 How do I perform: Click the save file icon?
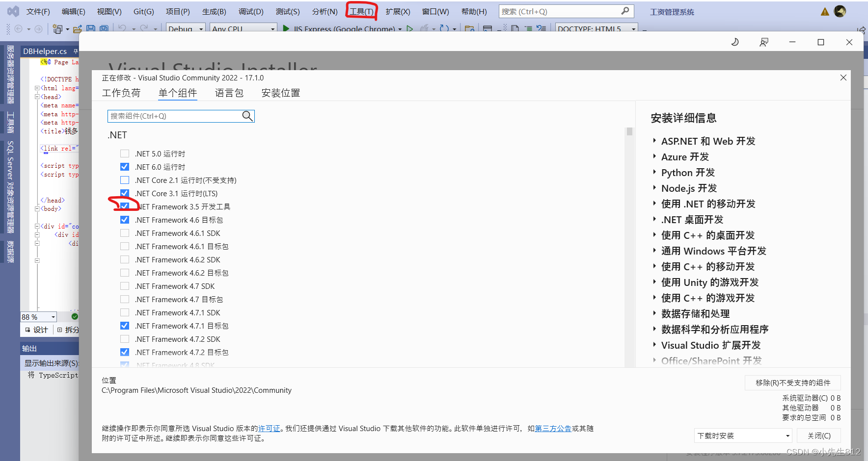click(91, 29)
